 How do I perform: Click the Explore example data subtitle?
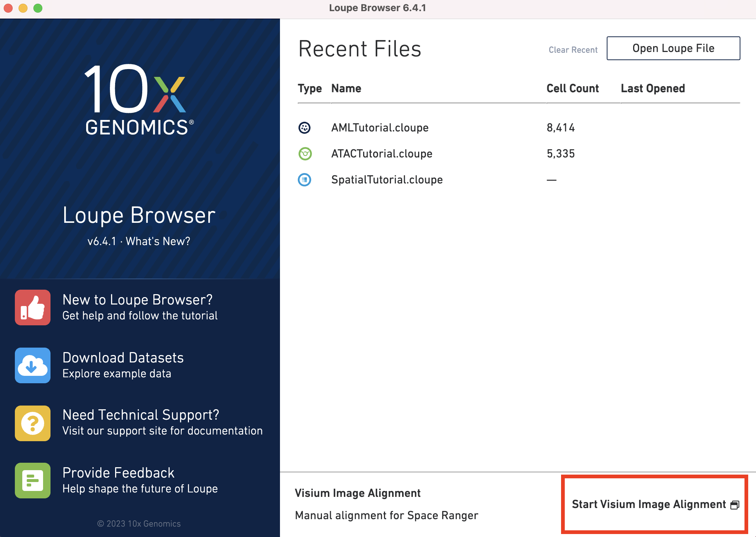point(117,374)
